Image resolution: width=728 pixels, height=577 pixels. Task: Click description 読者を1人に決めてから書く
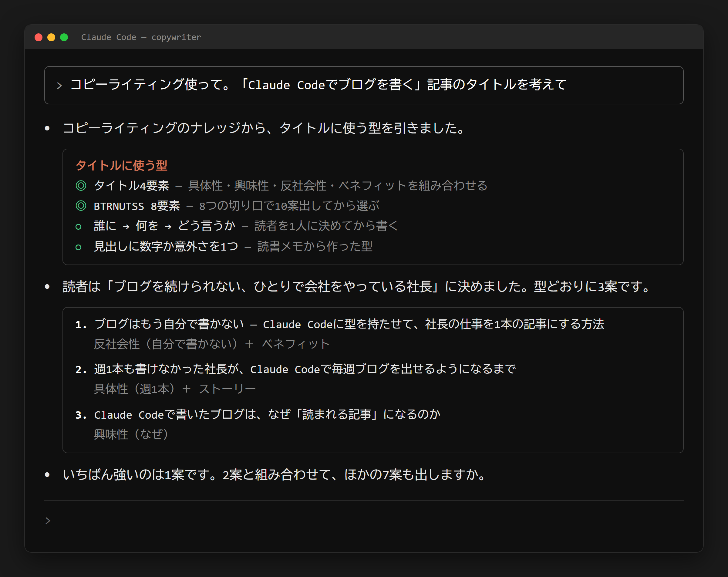tap(326, 225)
